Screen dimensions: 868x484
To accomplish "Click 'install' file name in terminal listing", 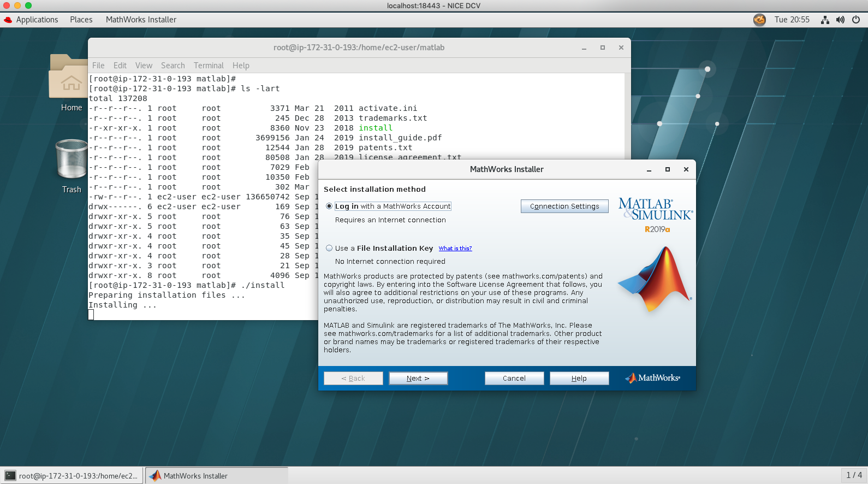I will pyautogui.click(x=376, y=128).
